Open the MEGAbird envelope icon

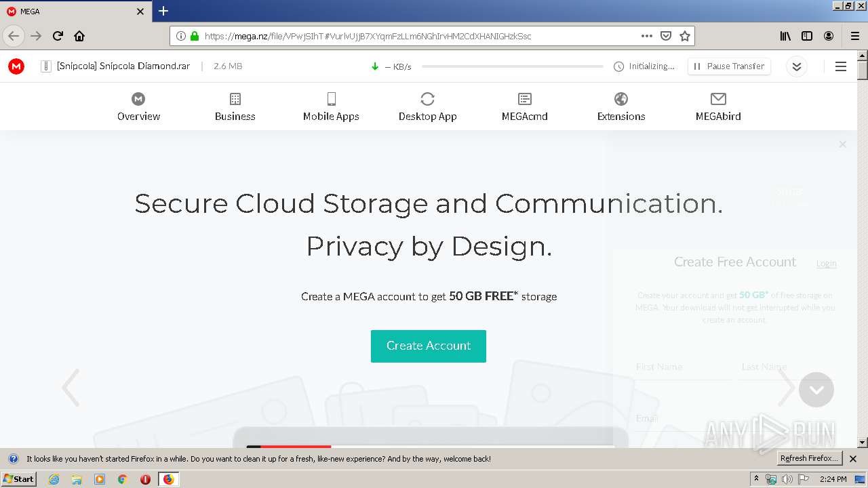718,99
